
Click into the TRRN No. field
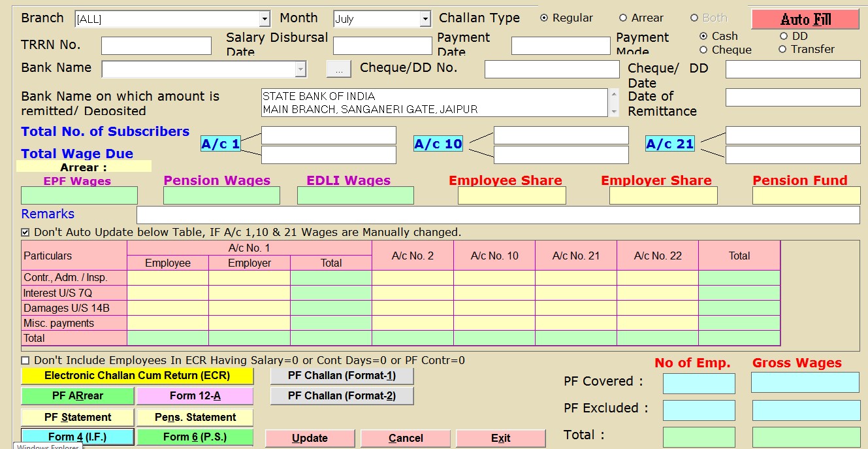pyautogui.click(x=156, y=46)
